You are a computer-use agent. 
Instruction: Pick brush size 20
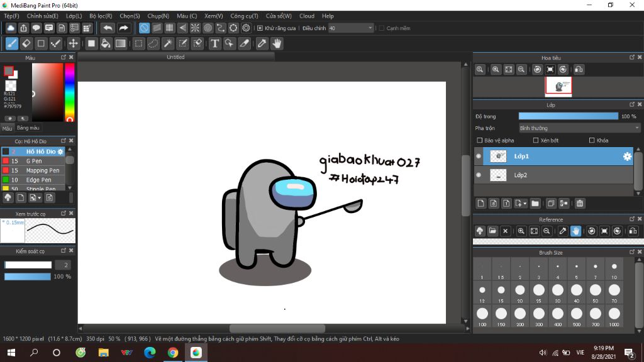click(520, 293)
